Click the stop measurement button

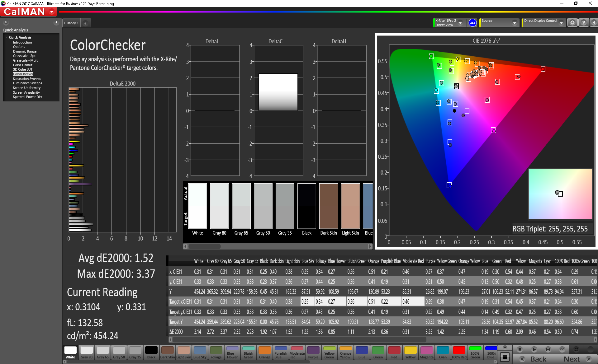pos(520,349)
